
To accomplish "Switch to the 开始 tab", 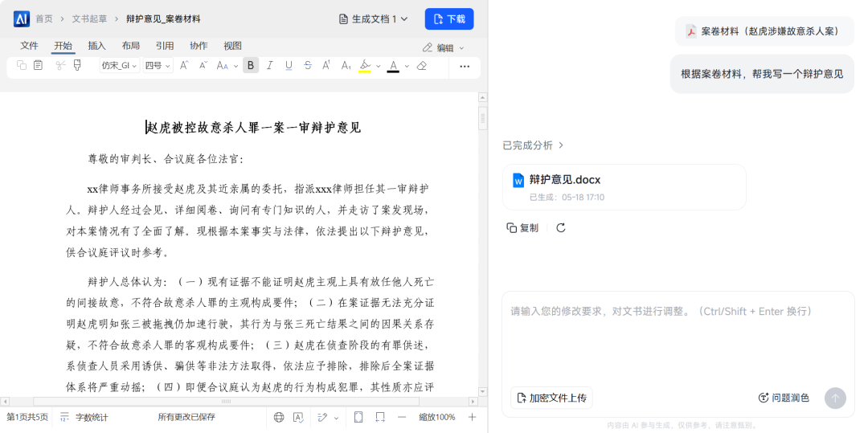I will (x=63, y=46).
